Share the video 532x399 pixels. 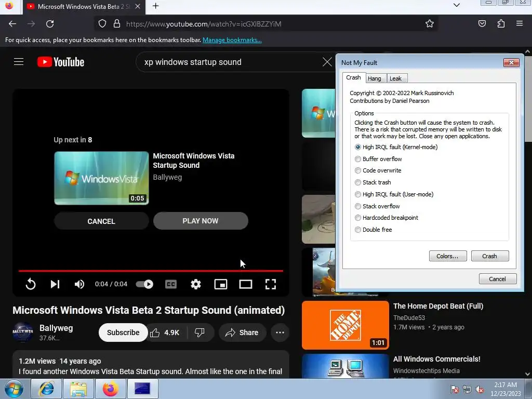[x=242, y=332]
